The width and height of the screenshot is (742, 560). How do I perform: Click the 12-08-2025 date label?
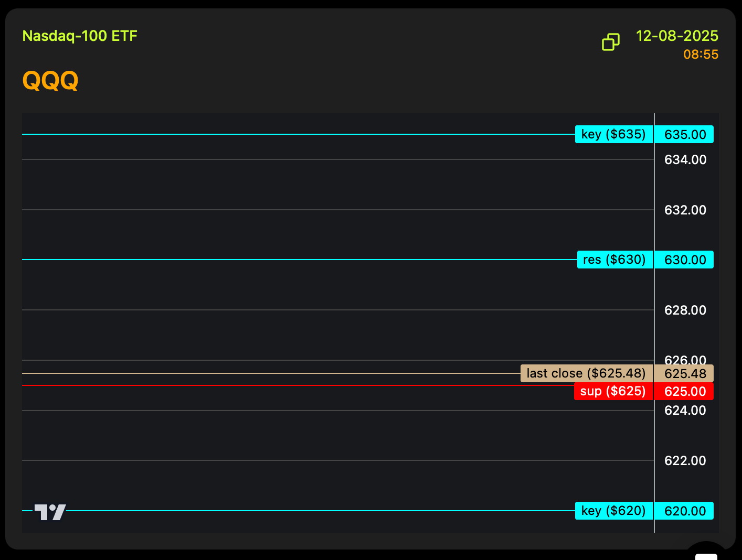pyautogui.click(x=677, y=36)
